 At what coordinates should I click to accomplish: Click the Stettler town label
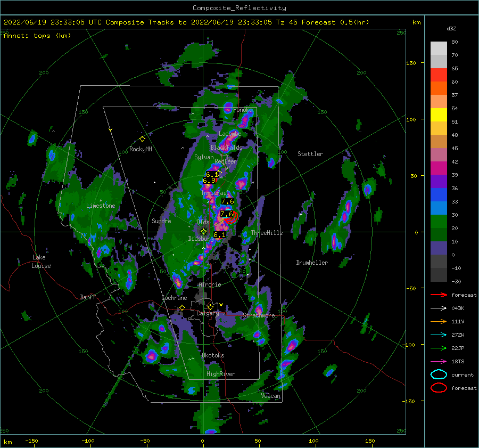tap(310, 154)
